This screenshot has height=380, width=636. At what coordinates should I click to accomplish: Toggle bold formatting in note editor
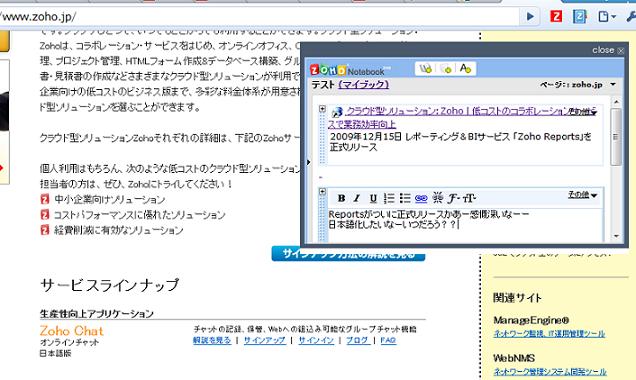341,198
